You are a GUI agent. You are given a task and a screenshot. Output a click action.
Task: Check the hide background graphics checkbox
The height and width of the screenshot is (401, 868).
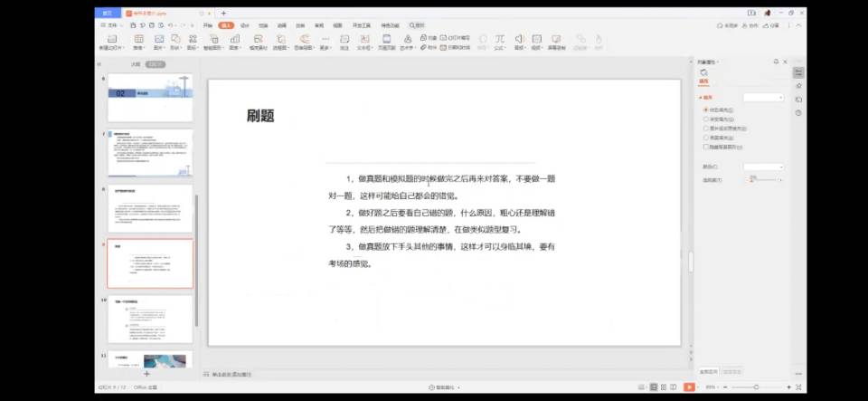[x=706, y=146]
